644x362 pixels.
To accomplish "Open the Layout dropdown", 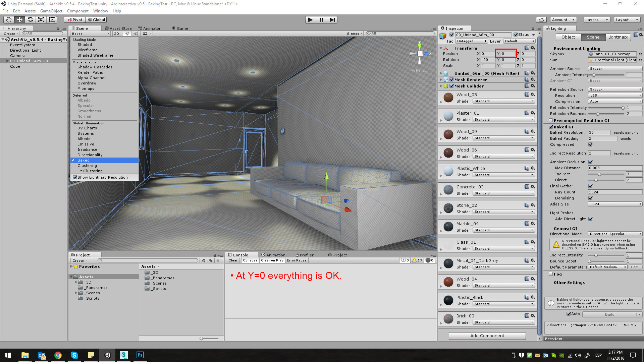I will click(627, 20).
